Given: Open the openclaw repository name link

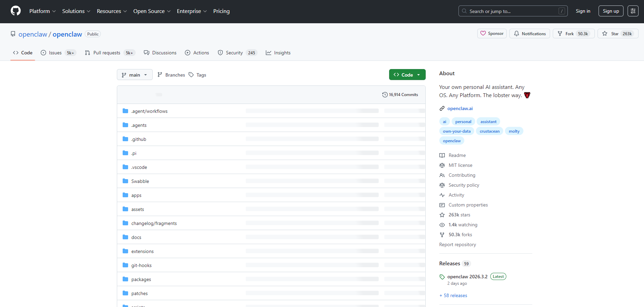Looking at the screenshot, I should [x=67, y=34].
